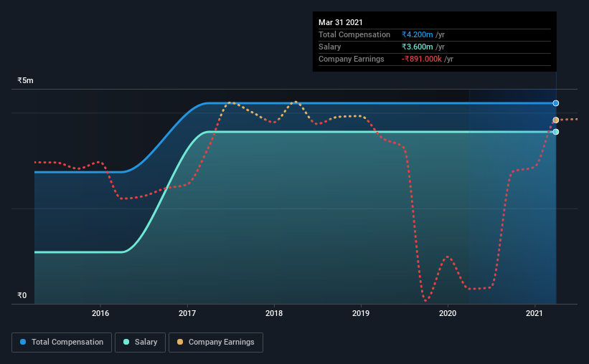Click the ₹5m y-axis label

pyautogui.click(x=25, y=80)
